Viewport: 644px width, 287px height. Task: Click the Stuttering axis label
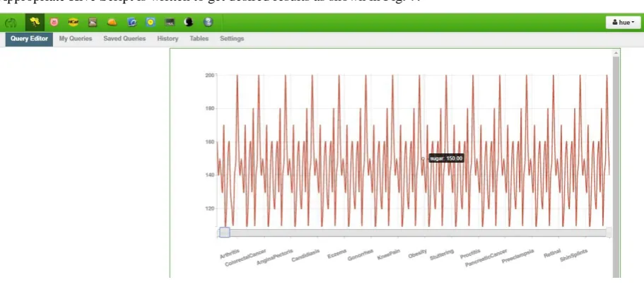(442, 254)
